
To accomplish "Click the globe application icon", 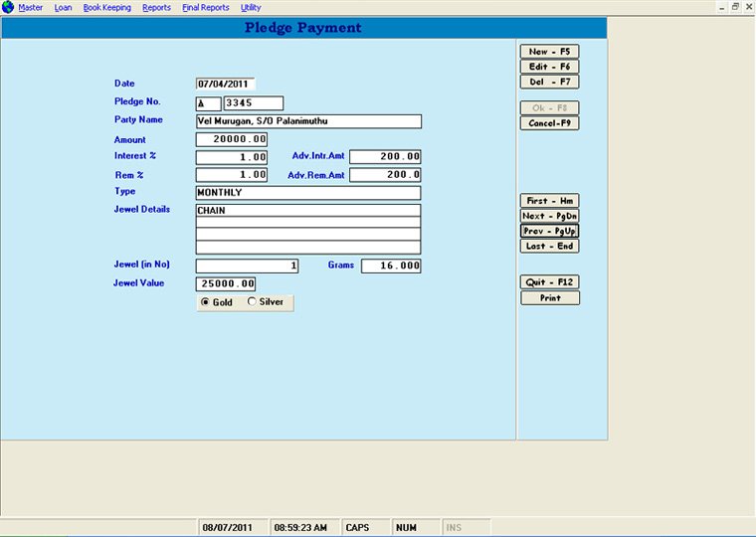I will click(x=8, y=7).
